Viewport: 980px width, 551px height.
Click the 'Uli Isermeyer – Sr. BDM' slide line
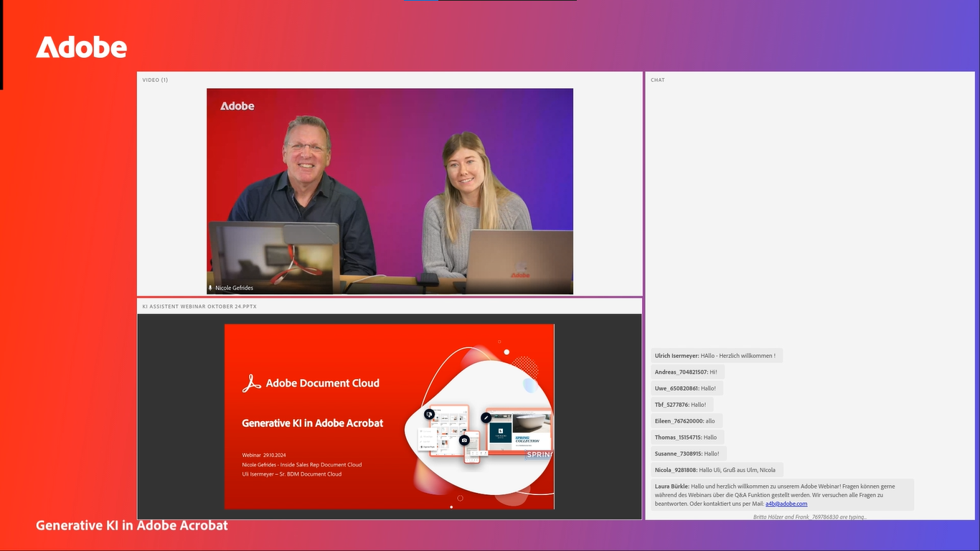coord(292,474)
